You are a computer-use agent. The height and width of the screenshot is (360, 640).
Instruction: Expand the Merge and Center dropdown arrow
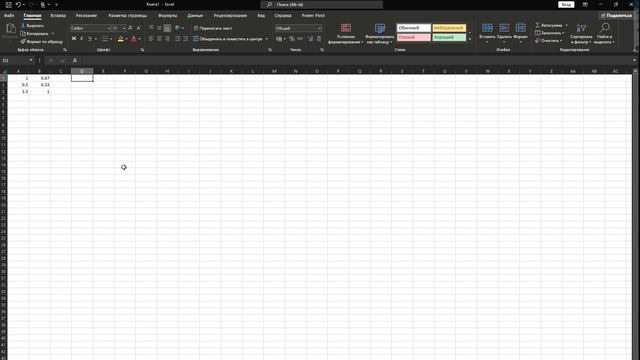coord(267,39)
